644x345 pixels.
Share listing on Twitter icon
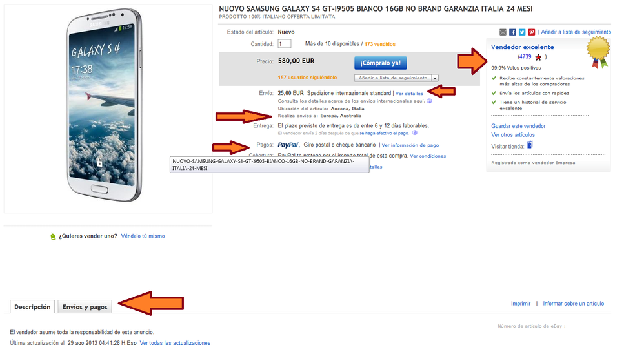522,32
